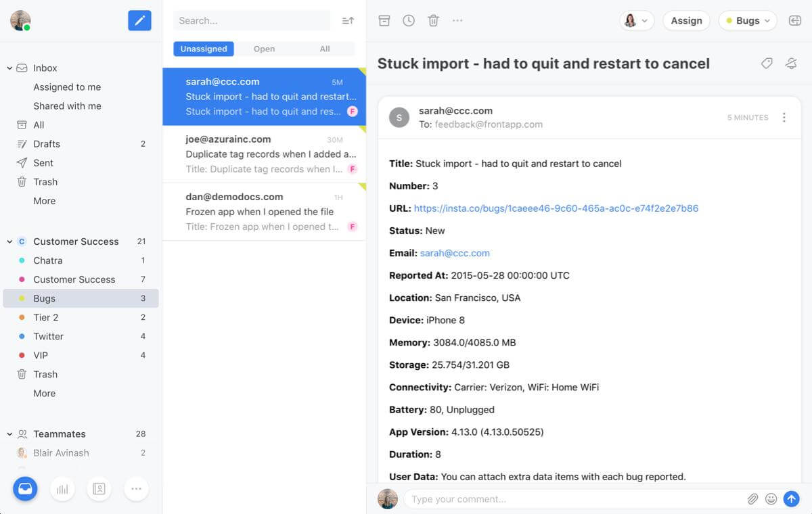Open the Sent folder
812x514 pixels.
(81, 163)
